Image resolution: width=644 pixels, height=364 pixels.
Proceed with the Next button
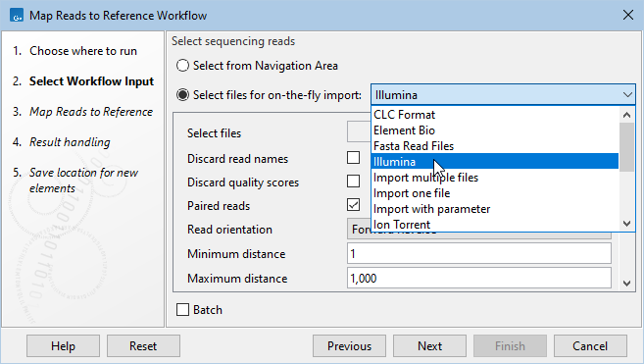point(429,346)
